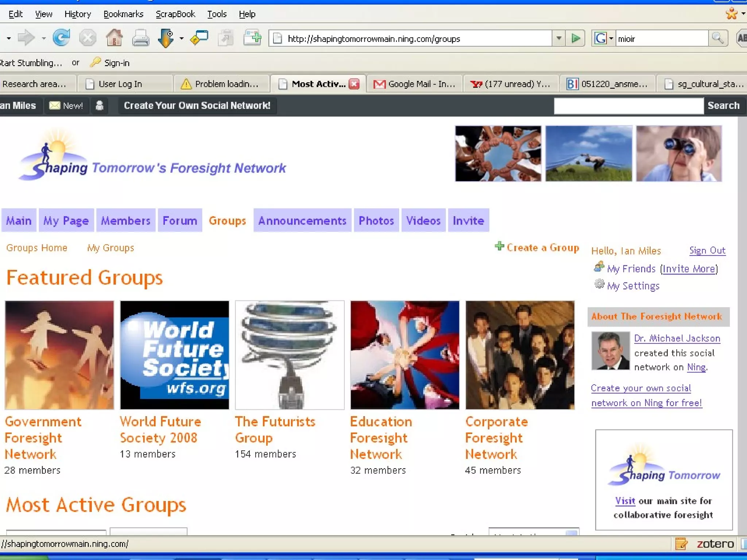This screenshot has height=560, width=747.
Task: Click the new tab plus icon
Action: point(252,38)
